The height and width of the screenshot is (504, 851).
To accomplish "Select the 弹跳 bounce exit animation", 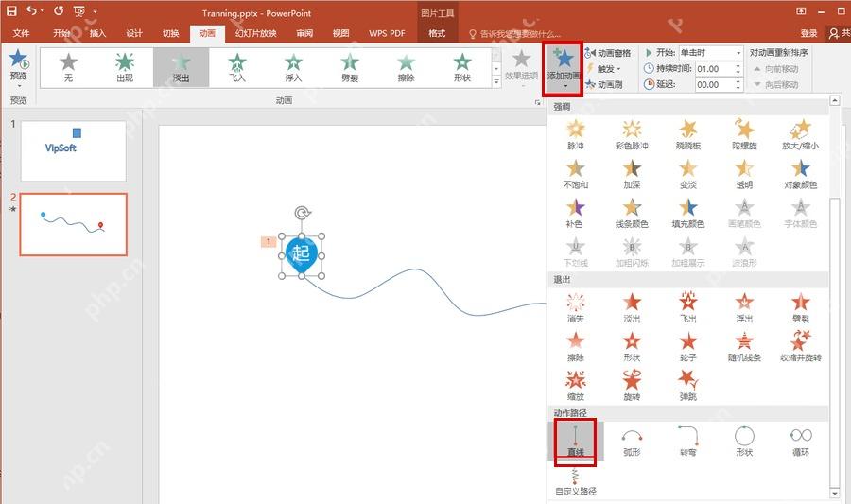I will [x=688, y=386].
